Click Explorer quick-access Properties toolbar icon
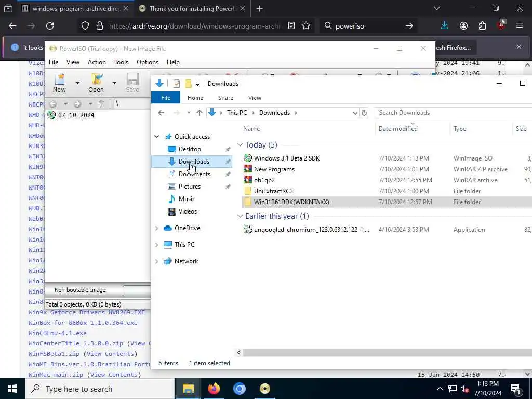 (177, 84)
